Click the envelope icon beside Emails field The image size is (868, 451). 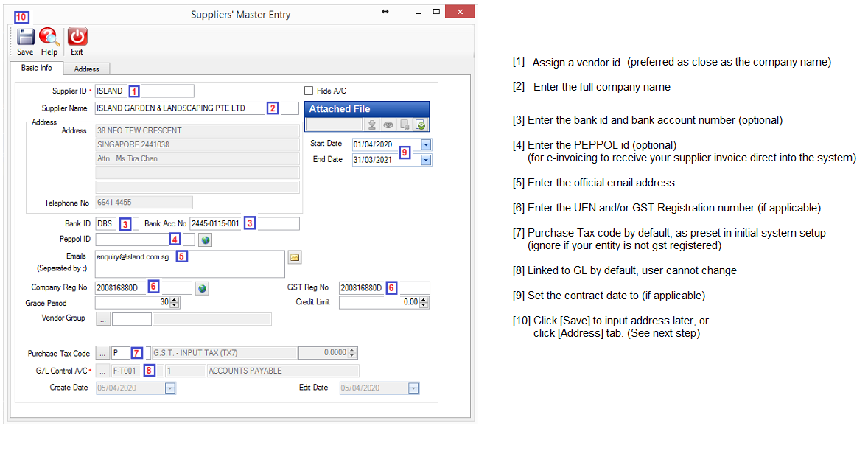pos(294,257)
